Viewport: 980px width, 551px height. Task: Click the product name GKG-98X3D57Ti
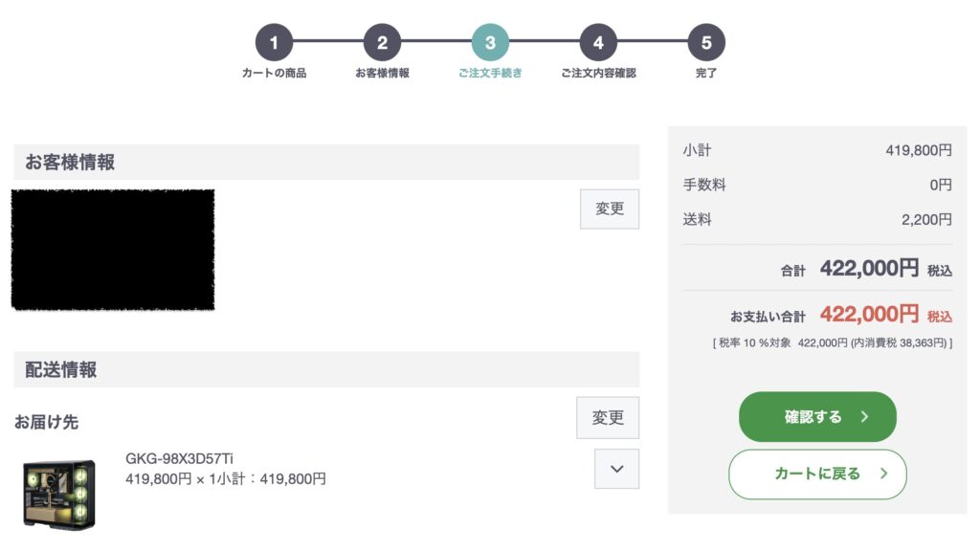[x=179, y=459]
